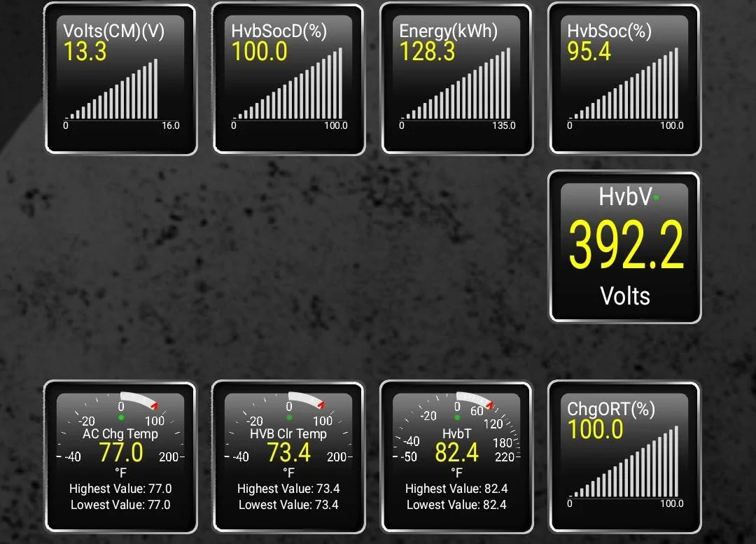Click the green indicator dot beside HvbV

(x=656, y=197)
